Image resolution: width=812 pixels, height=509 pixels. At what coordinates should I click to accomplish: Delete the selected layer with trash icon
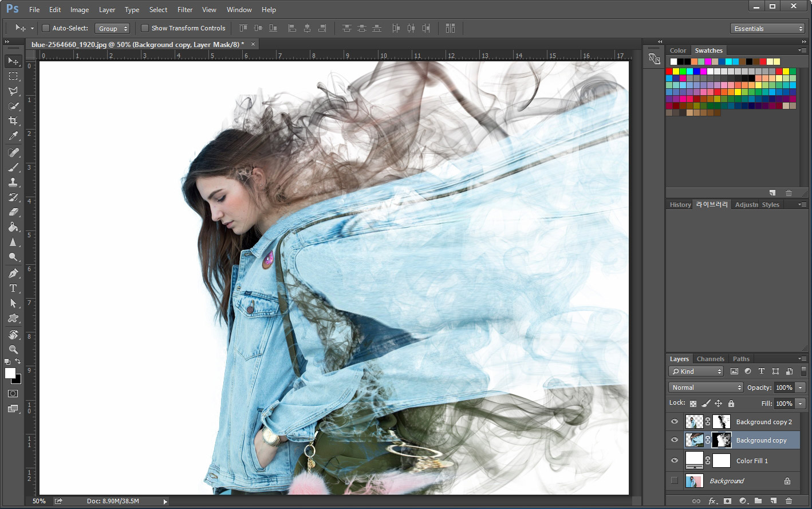(x=789, y=501)
